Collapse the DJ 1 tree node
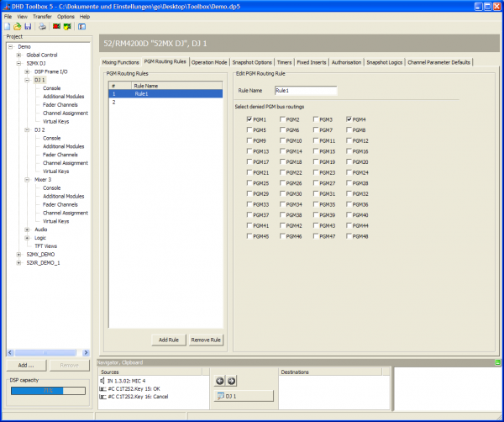 28,80
